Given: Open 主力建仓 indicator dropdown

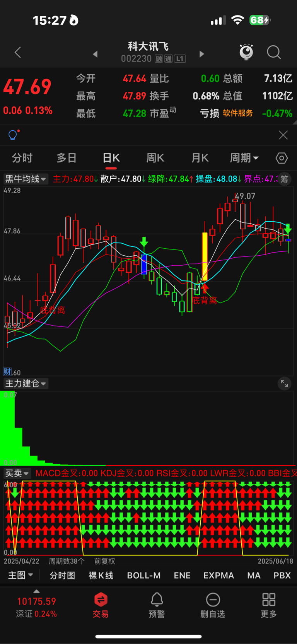Looking at the screenshot, I should pos(26,383).
